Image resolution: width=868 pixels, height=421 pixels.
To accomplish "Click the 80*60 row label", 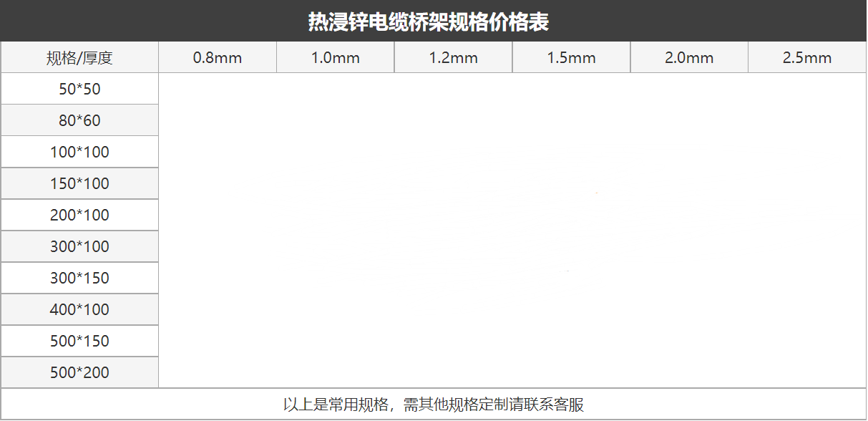I will tap(79, 120).
